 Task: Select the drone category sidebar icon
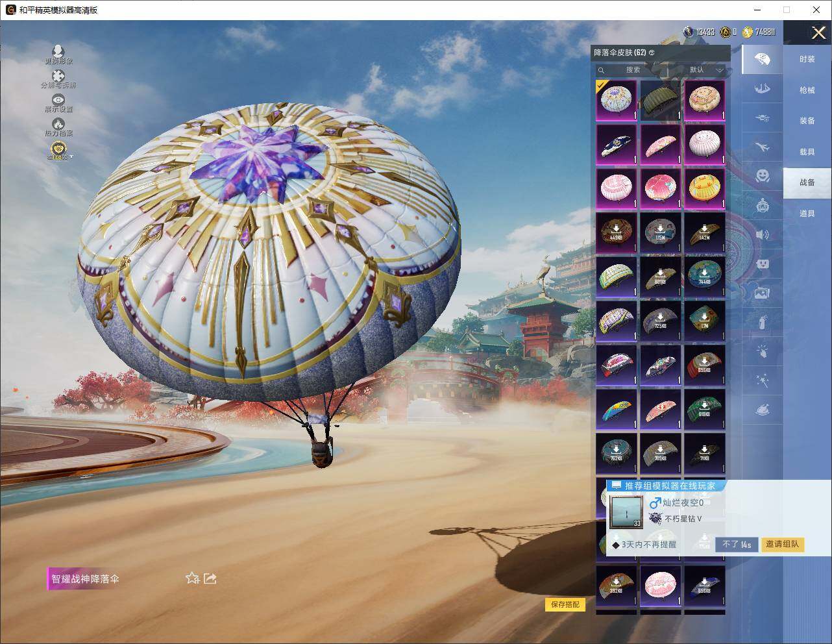pyautogui.click(x=762, y=118)
